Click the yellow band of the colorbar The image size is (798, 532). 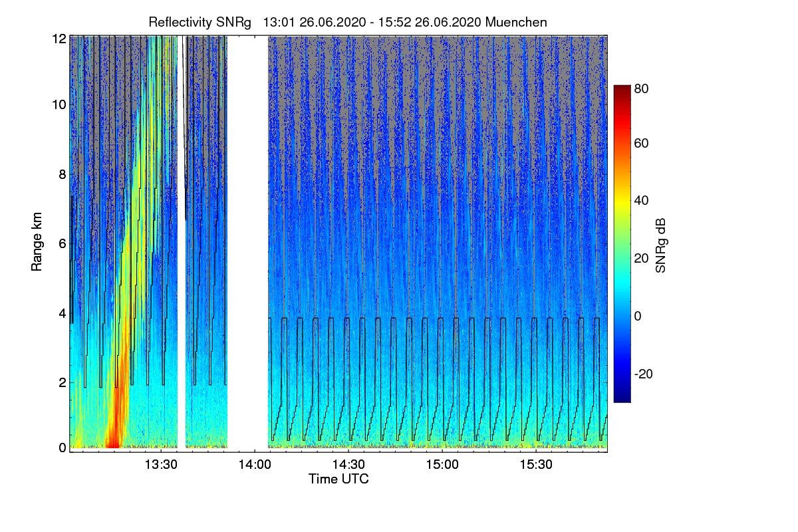622,204
